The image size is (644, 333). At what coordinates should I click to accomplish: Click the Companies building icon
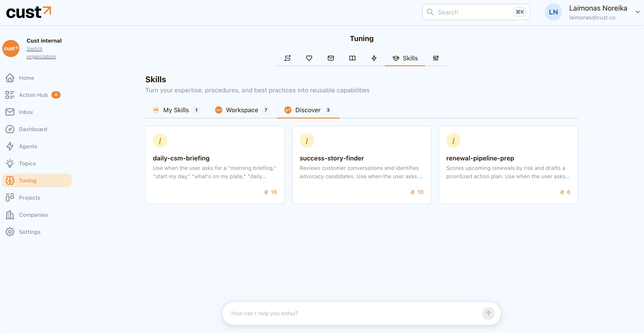click(10, 214)
